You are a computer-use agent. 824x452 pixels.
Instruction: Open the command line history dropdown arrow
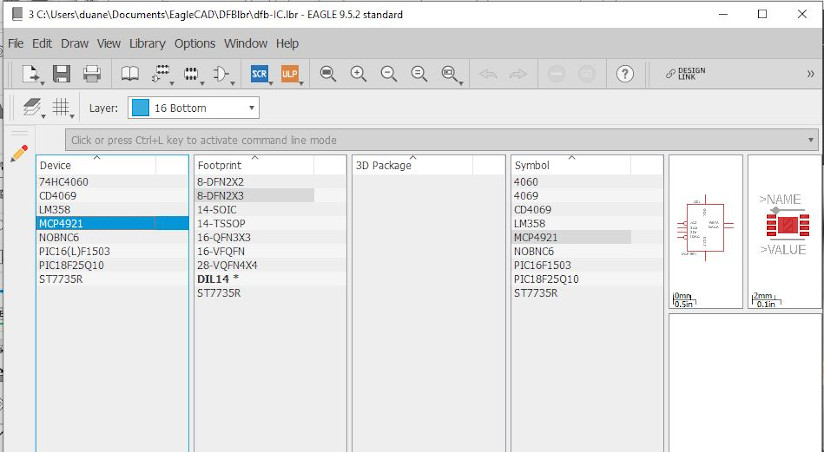point(811,140)
